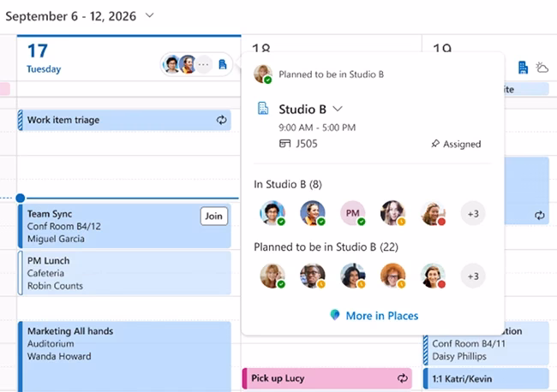Screen dimensions: 557x392
Task: Expand the Studio B location dropdown chevron
Action: pos(338,109)
